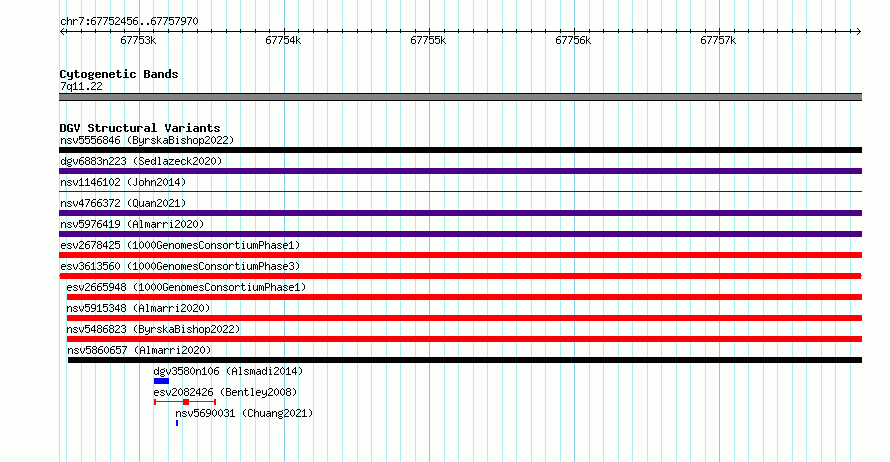The width and height of the screenshot is (890, 462).
Task: Click the thin purple line under nsv1146102
Action: 460,192
